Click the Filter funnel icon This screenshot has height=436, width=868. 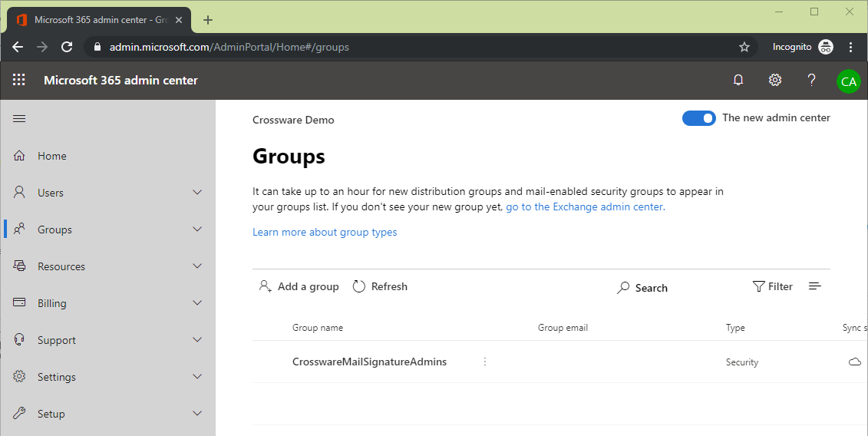[758, 286]
